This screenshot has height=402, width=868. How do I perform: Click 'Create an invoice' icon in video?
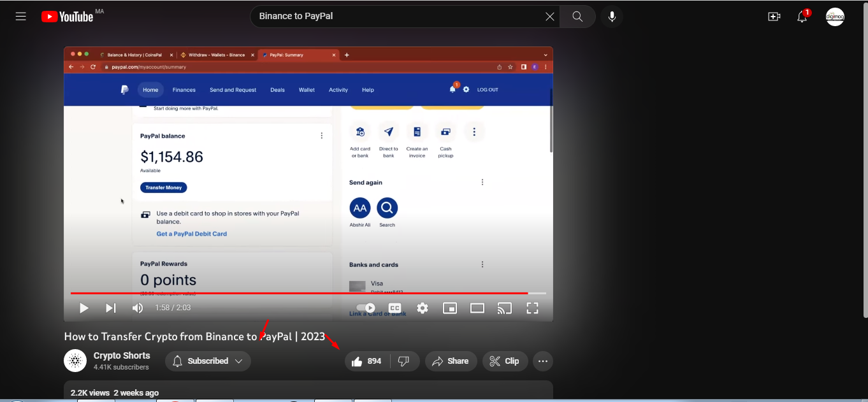click(x=417, y=132)
